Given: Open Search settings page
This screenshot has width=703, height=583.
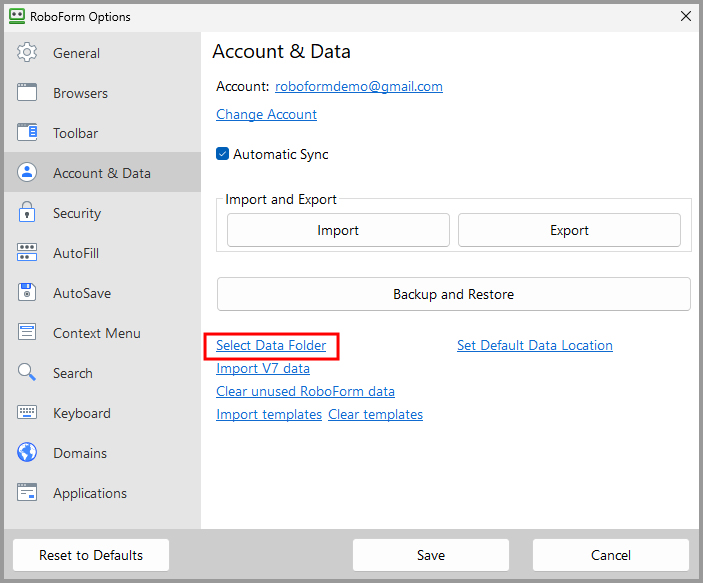Looking at the screenshot, I should coord(103,372).
